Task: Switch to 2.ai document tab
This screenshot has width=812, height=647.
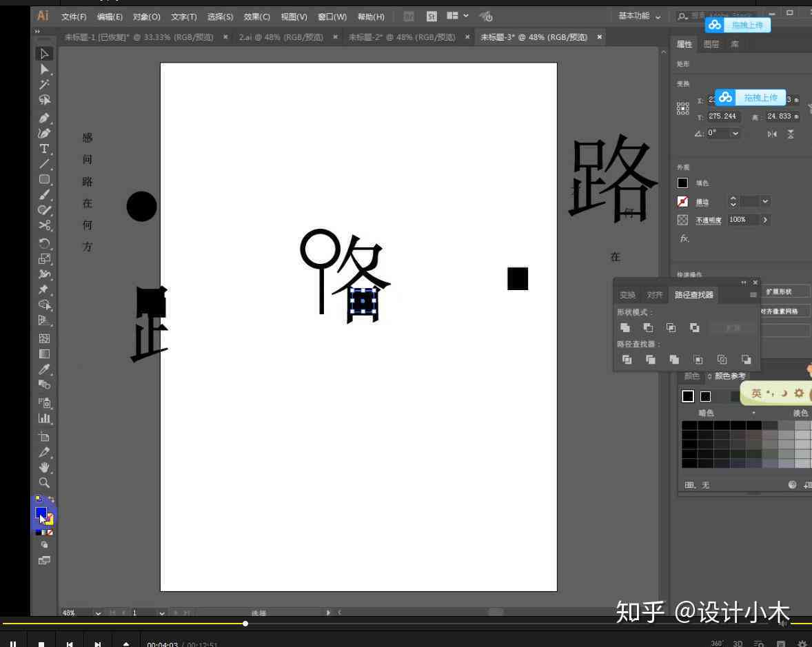Action: (x=281, y=37)
